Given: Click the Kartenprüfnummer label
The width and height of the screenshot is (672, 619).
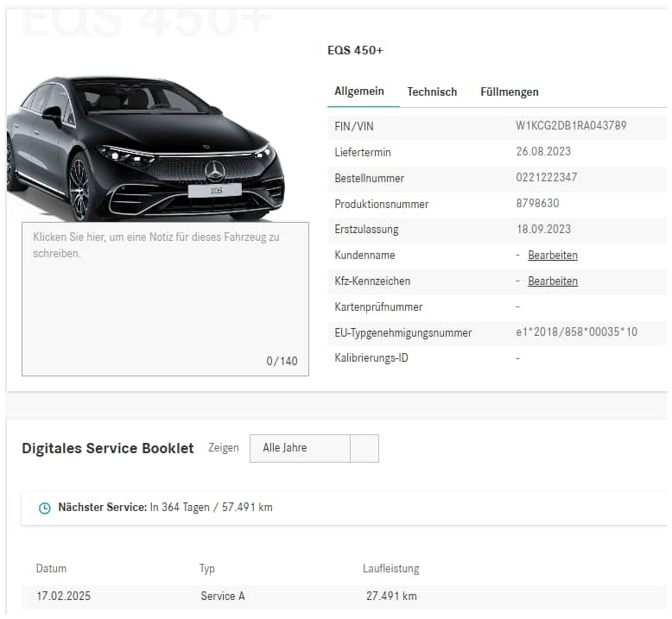Looking at the screenshot, I should (x=378, y=306).
